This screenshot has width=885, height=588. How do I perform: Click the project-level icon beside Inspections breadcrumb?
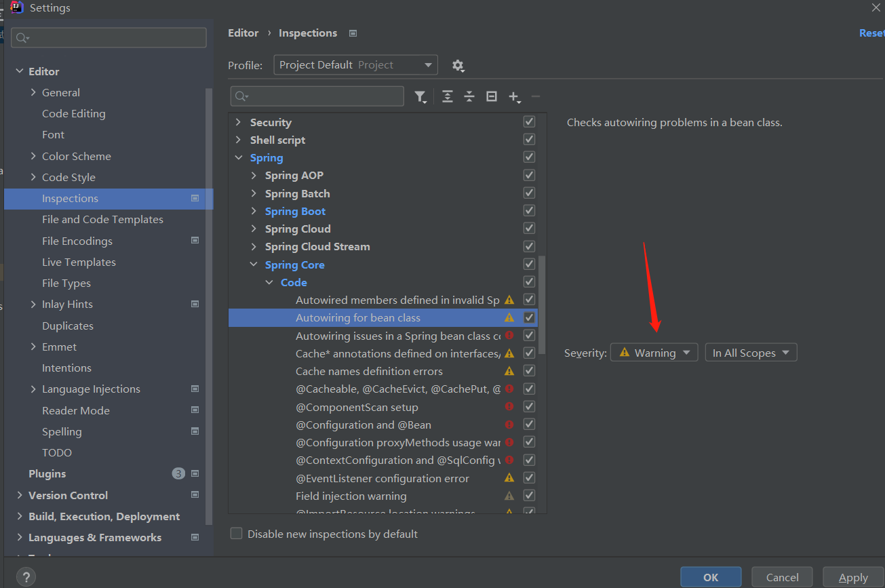pos(353,33)
